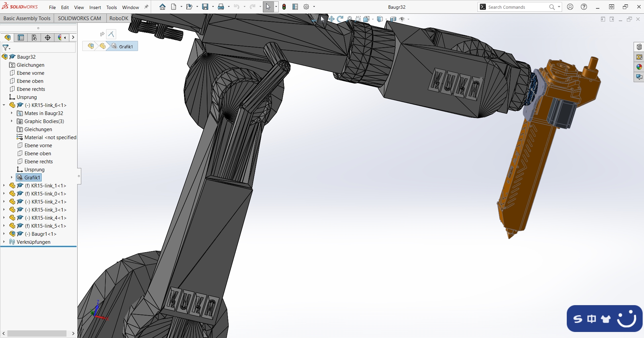The width and height of the screenshot is (644, 338).
Task: Select Grafik1 in the breadcrumb bar
Action: pyautogui.click(x=126, y=47)
